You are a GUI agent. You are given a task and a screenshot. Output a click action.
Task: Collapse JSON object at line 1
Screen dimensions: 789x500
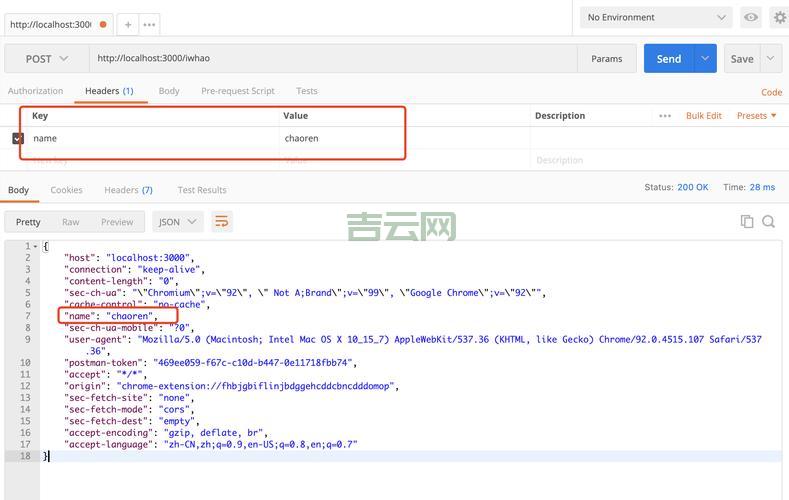tap(36, 246)
